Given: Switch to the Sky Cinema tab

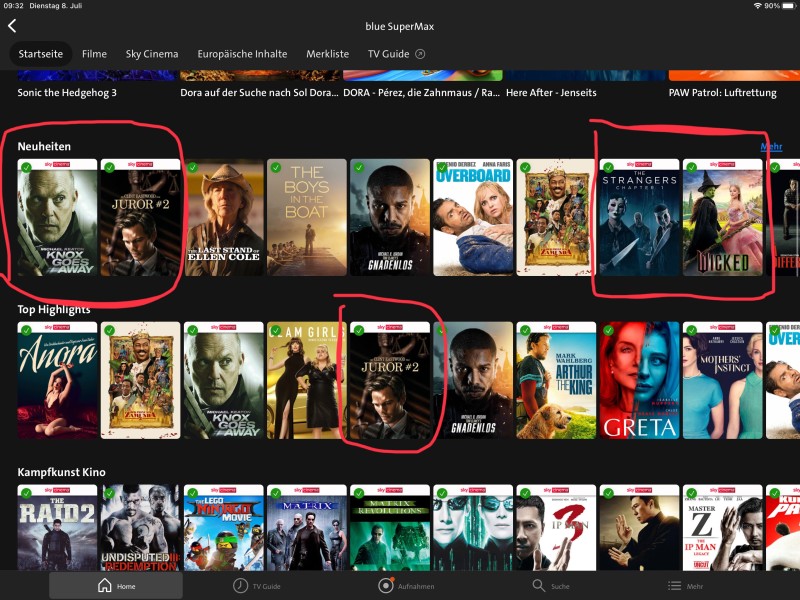Looking at the screenshot, I should 152,54.
